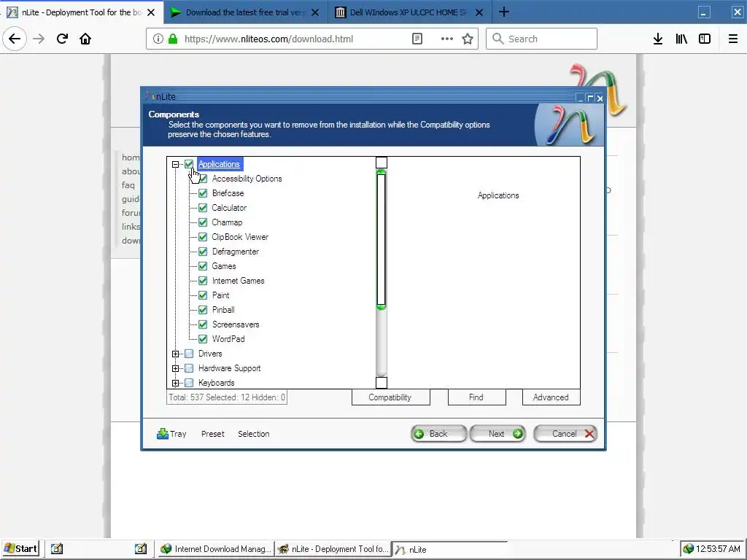Click the green padlock security icon
The image size is (747, 560).
[172, 39]
